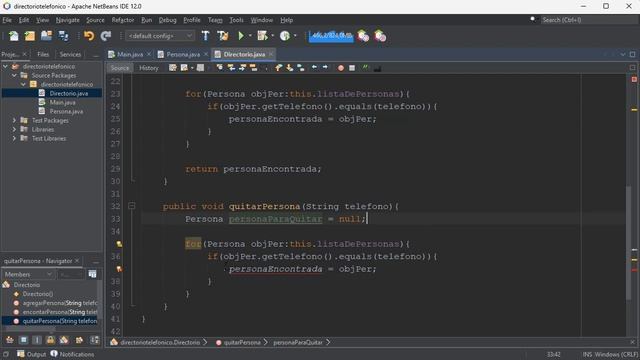Click the Profile Project toolbar icon
This screenshot has height=360, width=640.
coord(285,36)
